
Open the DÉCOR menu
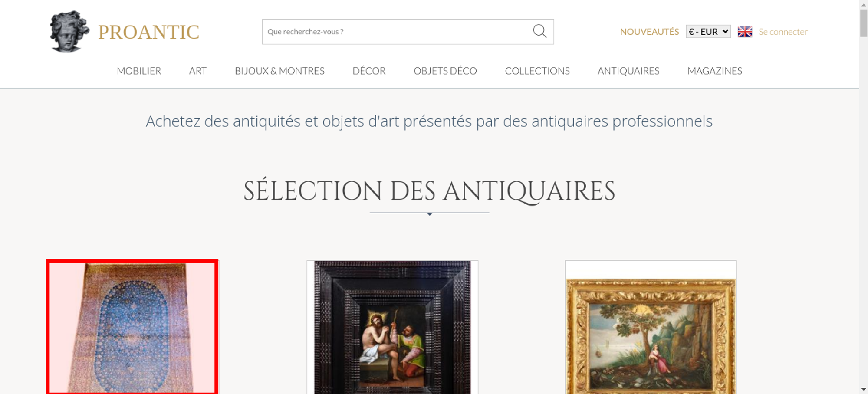(369, 71)
